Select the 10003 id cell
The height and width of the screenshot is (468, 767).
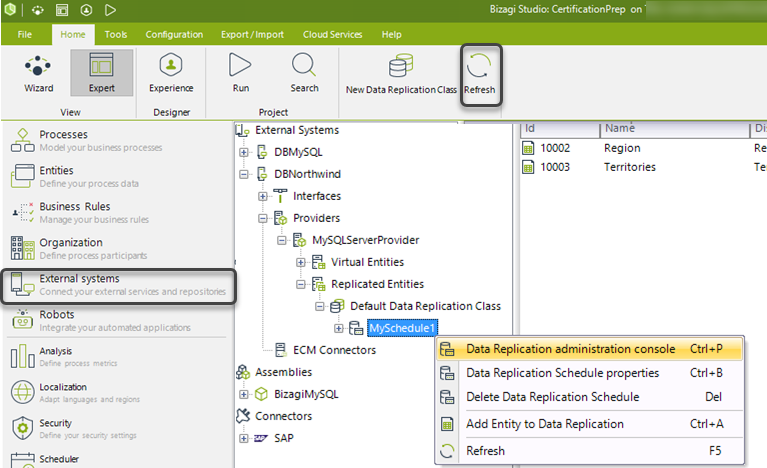pos(555,167)
